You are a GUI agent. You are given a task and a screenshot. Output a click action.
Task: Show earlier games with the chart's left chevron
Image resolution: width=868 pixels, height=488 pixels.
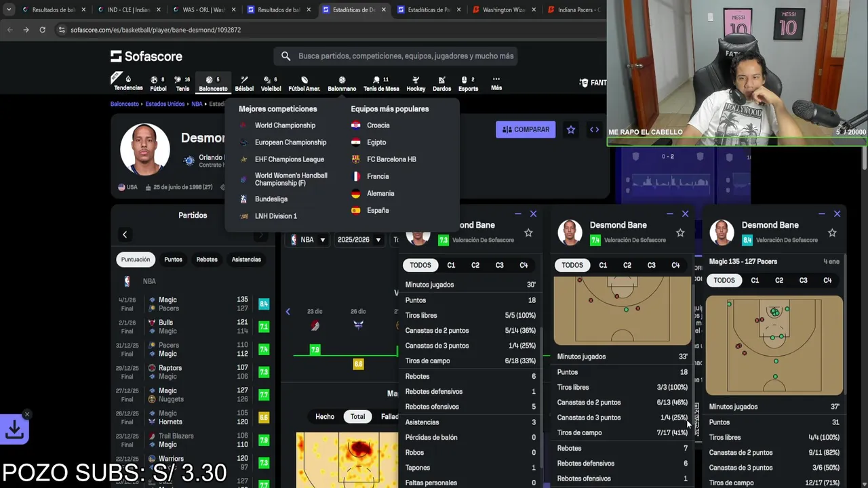click(288, 312)
